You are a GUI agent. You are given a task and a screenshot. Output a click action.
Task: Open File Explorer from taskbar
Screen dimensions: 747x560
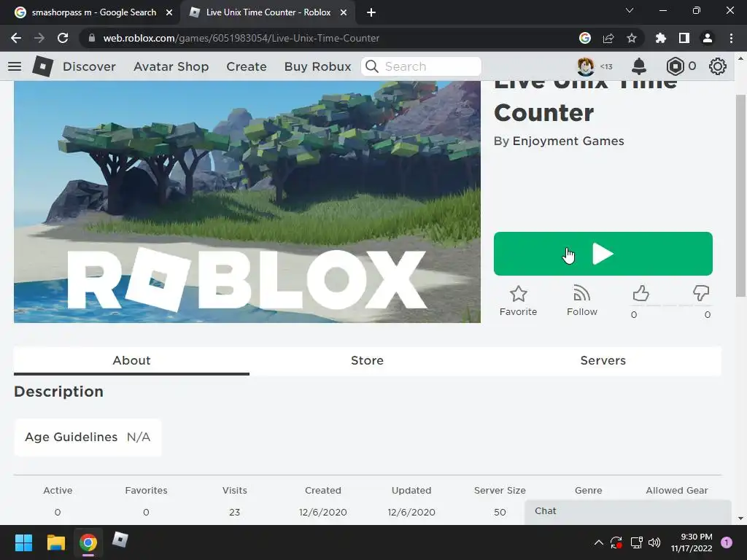[55, 542]
